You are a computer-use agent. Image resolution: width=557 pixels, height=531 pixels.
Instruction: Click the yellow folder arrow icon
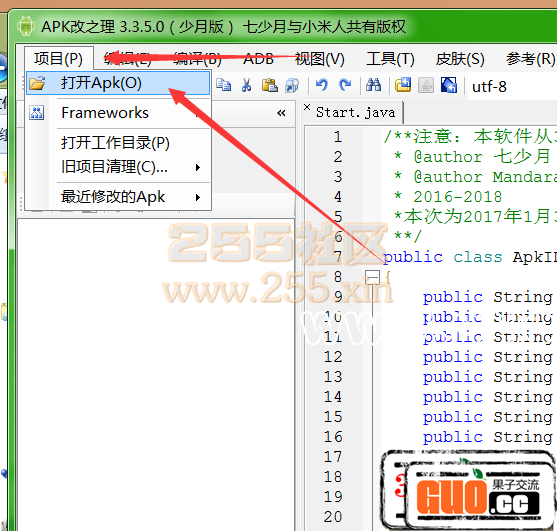coord(403,85)
